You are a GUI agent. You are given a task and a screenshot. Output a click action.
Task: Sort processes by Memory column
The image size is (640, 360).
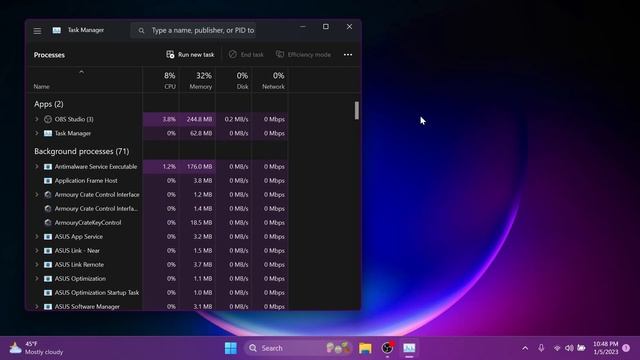[x=198, y=80]
